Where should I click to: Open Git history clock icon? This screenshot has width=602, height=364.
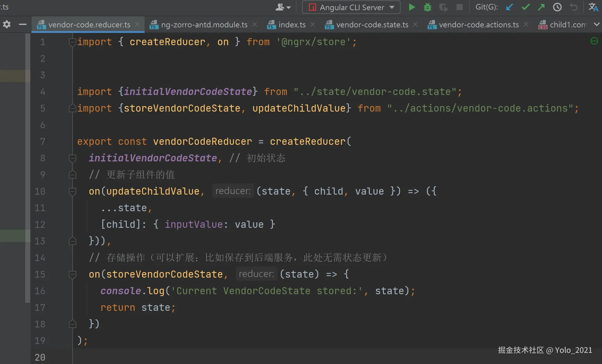pos(557,7)
